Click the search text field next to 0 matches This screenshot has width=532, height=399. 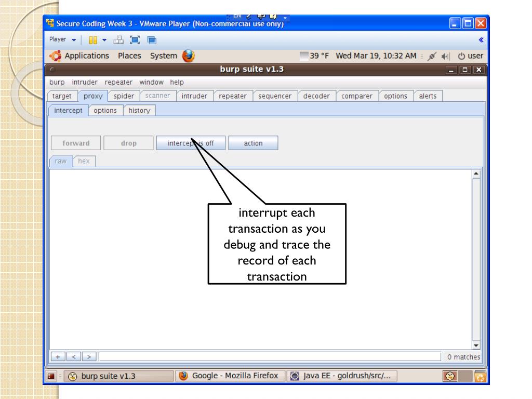click(270, 356)
